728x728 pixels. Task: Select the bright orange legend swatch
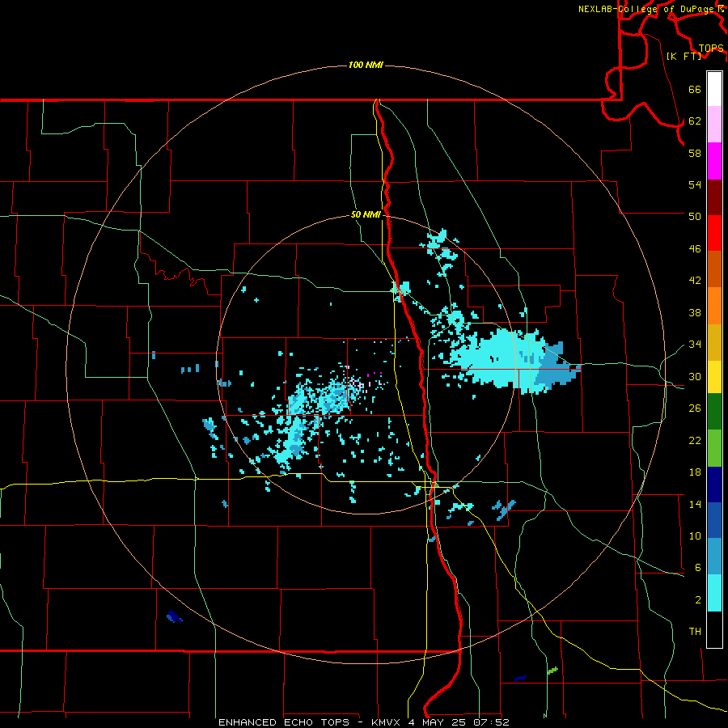tap(714, 306)
